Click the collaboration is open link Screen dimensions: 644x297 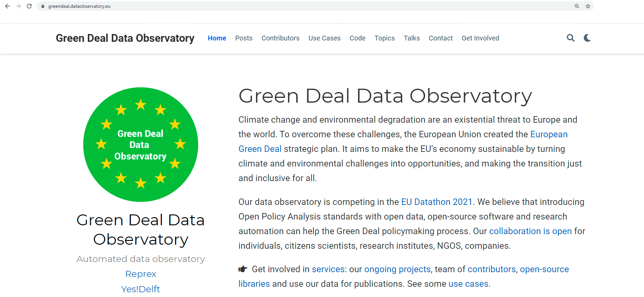(x=530, y=231)
